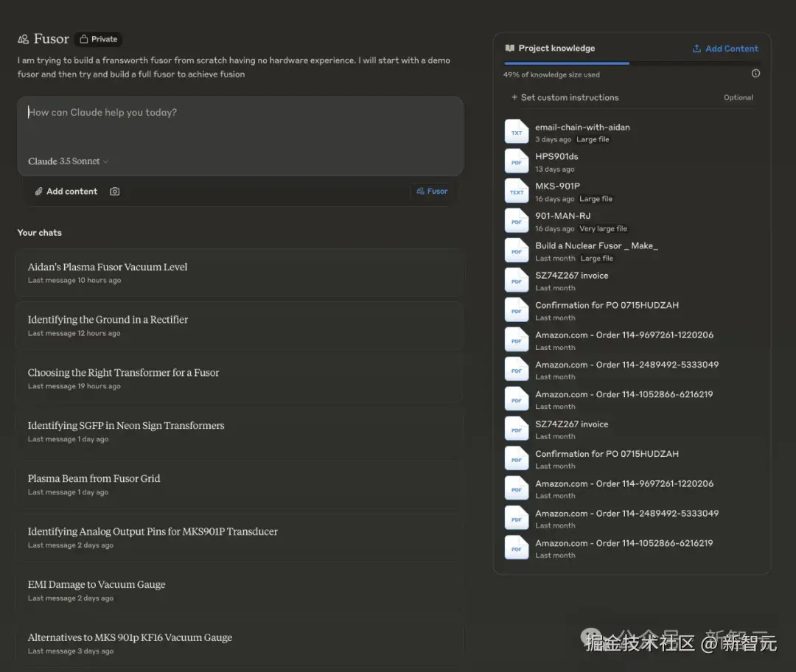Viewport: 796px width, 672px height.
Task: Open the Claude 3.5 Sonnet model dropdown
Action: 68,161
